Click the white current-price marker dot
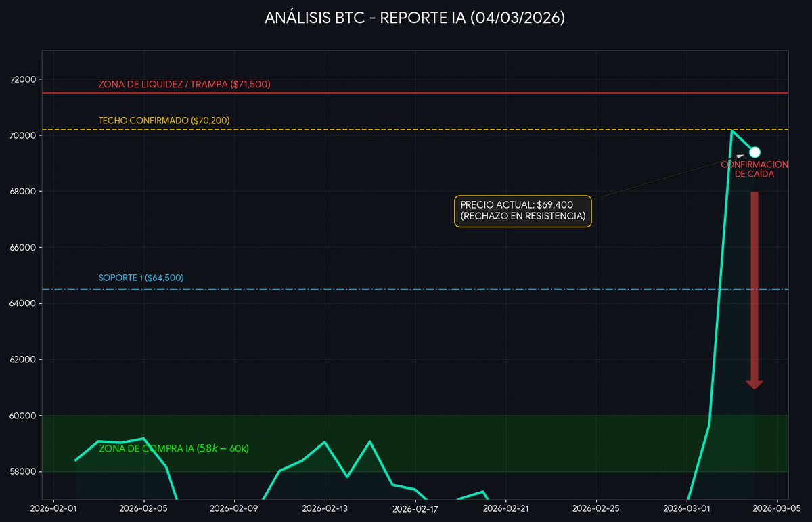812x522 pixels. [x=754, y=152]
